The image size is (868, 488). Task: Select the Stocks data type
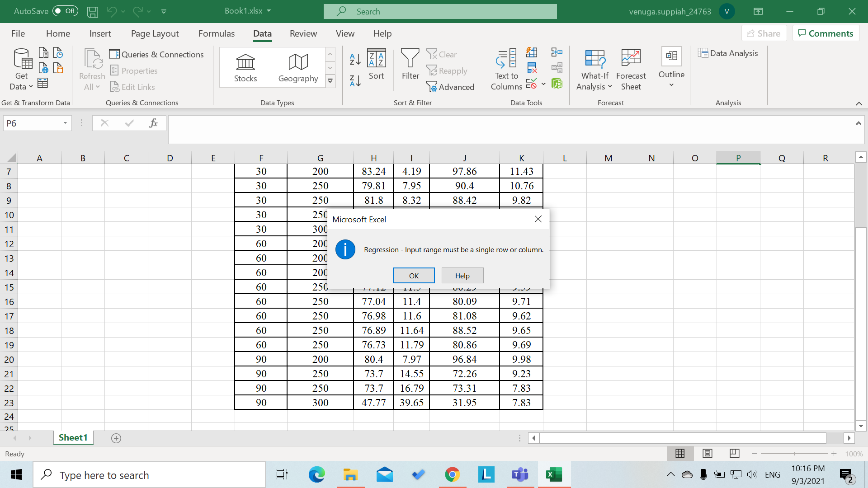tap(245, 67)
